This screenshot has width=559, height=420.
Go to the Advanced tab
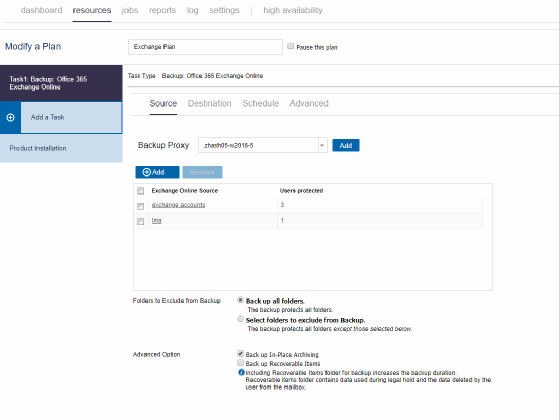[309, 103]
